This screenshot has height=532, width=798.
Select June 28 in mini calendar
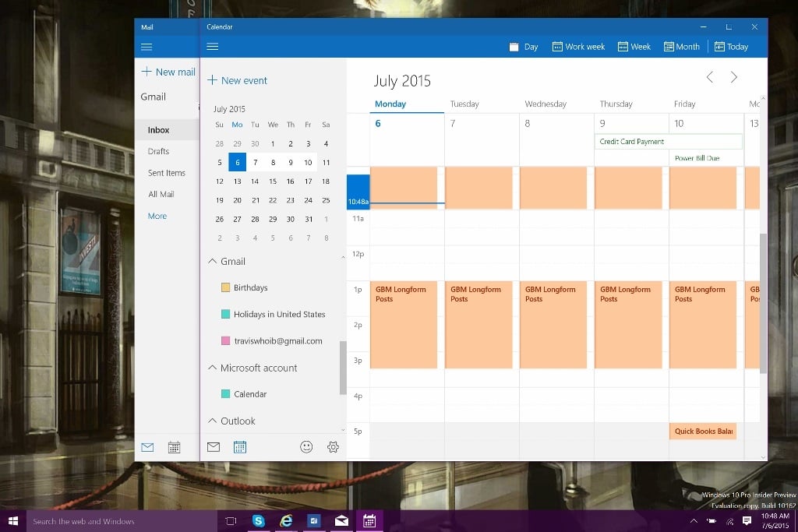[219, 143]
